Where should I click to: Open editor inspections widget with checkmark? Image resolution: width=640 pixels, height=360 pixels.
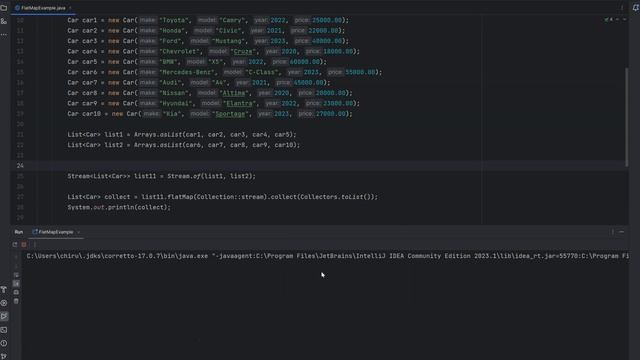point(608,19)
